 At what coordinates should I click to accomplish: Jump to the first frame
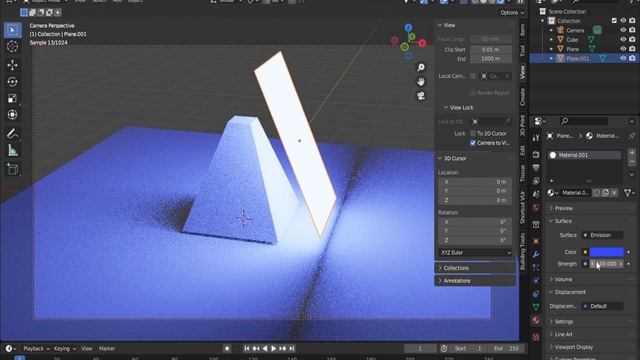click(x=247, y=349)
